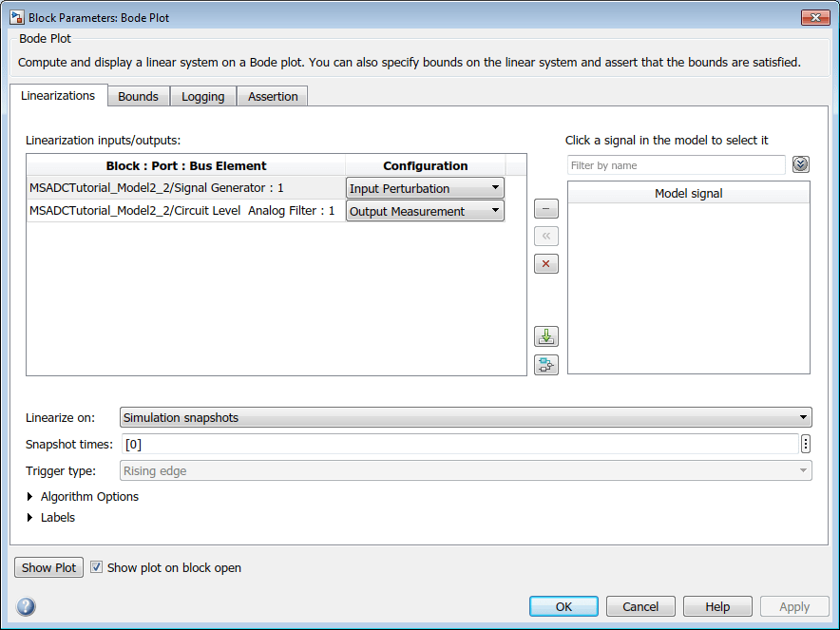This screenshot has width=840, height=630.
Task: Click the red X delete button
Action: (x=546, y=263)
